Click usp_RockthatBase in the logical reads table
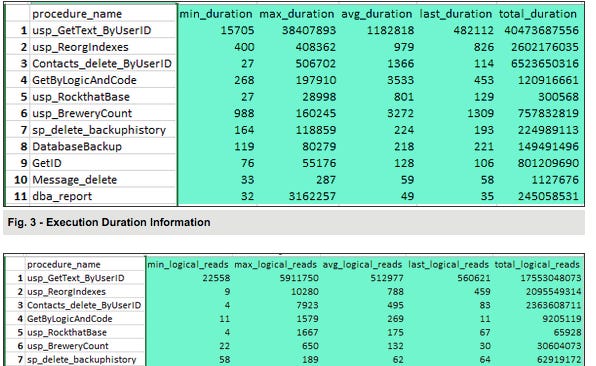596x366 pixels. click(67, 333)
